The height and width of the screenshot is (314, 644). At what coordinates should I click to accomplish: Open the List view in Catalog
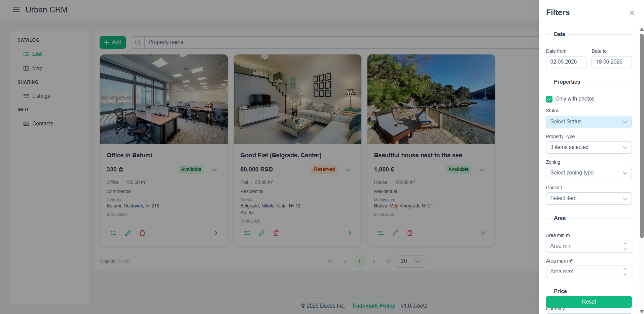(33, 54)
